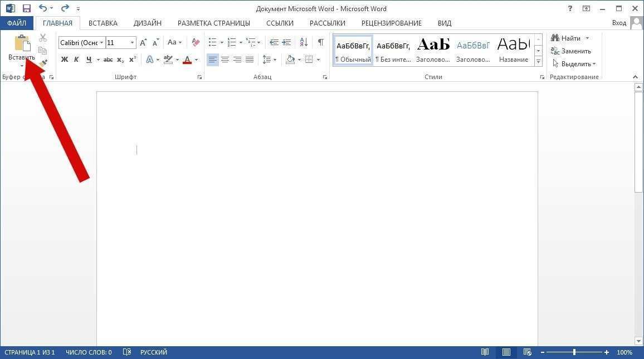
Task: Open the font color dropdown arrow
Action: click(x=196, y=60)
